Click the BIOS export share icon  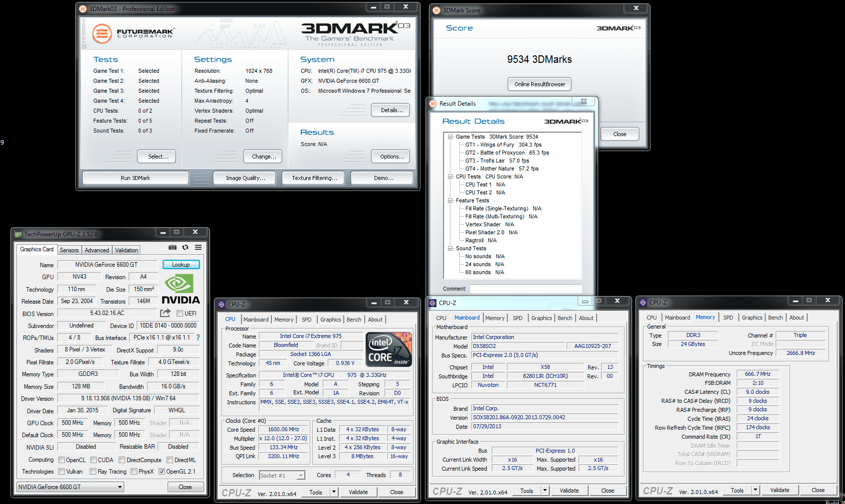165,313
